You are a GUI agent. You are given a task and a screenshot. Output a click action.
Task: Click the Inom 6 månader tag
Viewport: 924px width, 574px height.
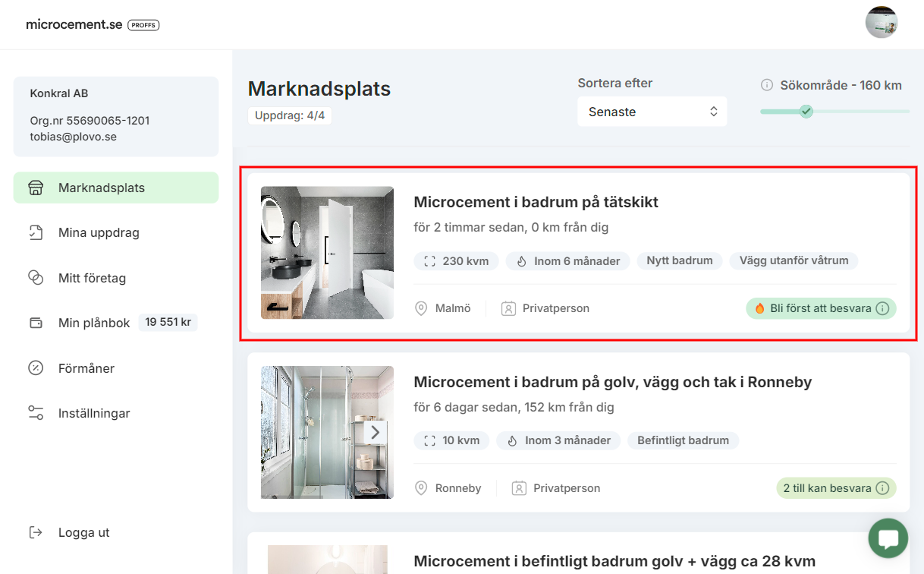567,260
